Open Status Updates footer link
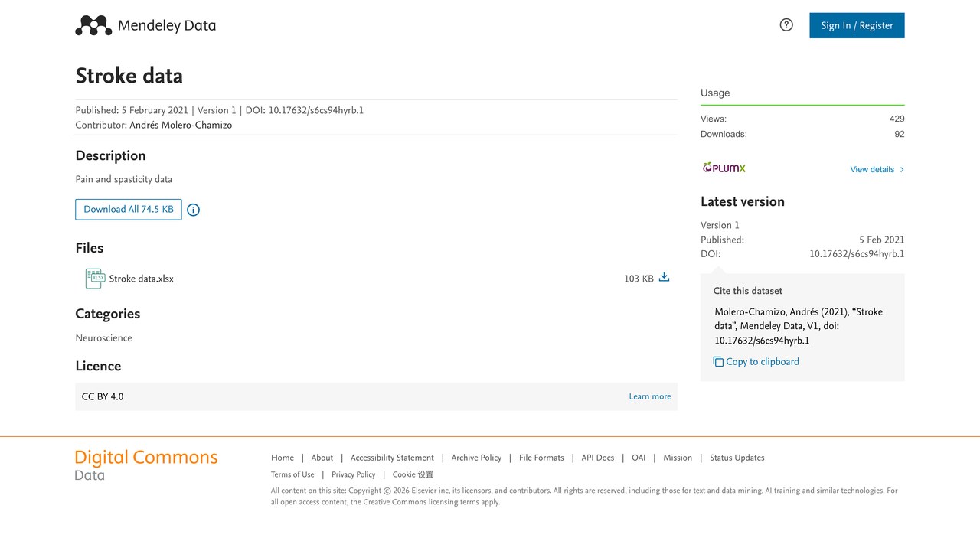 (737, 458)
